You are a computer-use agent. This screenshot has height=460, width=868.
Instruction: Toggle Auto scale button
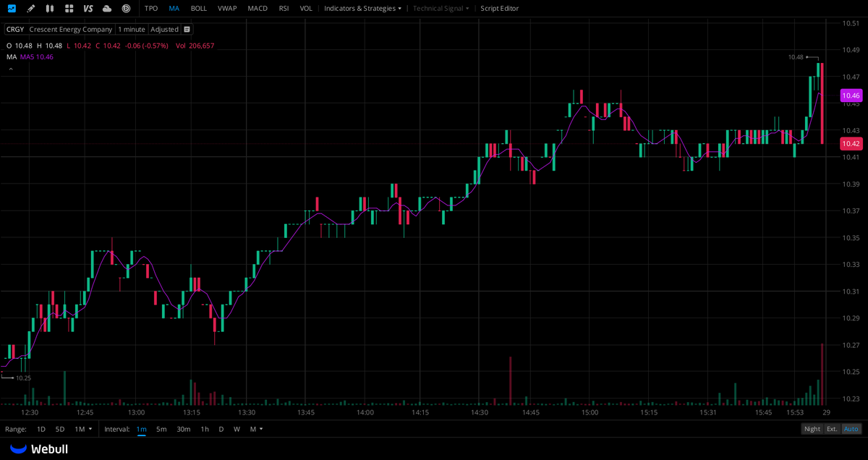(x=851, y=429)
